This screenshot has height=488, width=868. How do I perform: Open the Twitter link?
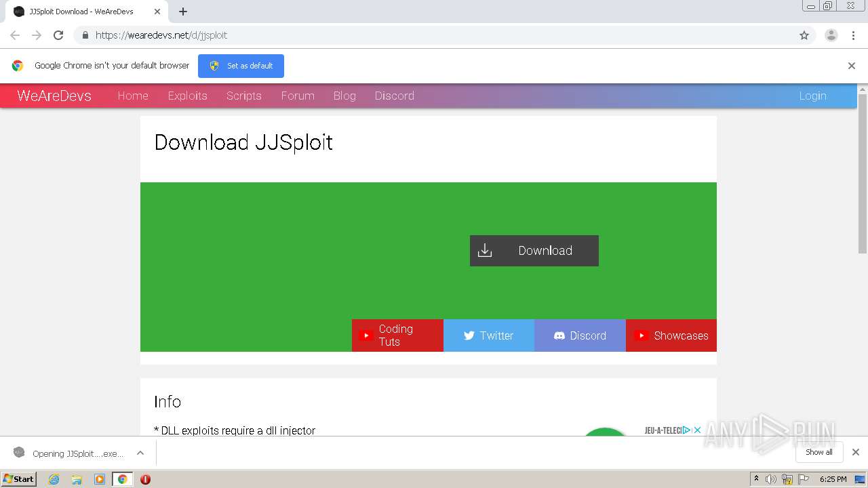point(489,335)
